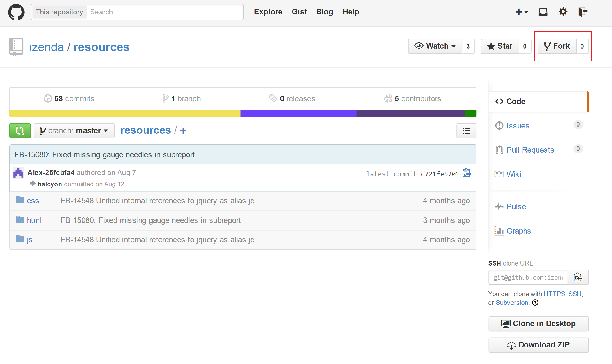This screenshot has width=612, height=364.
Task: Open the branch master dropdown
Action: coord(74,131)
